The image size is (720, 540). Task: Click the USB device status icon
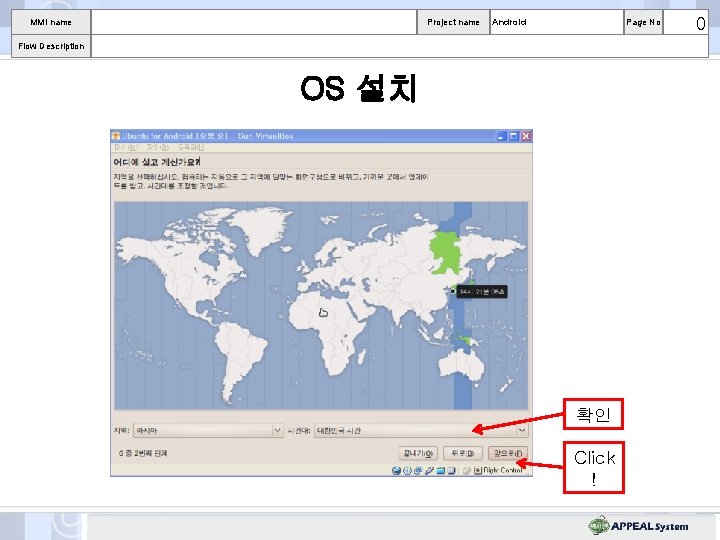[429, 471]
